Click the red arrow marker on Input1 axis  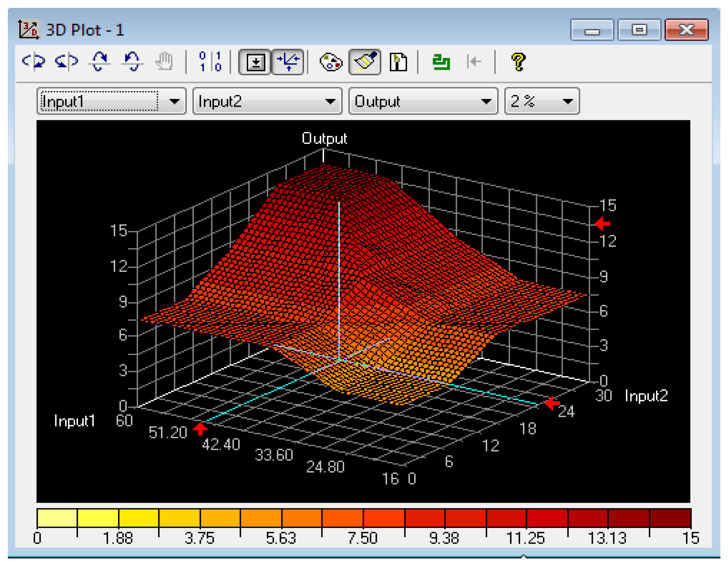click(x=200, y=429)
